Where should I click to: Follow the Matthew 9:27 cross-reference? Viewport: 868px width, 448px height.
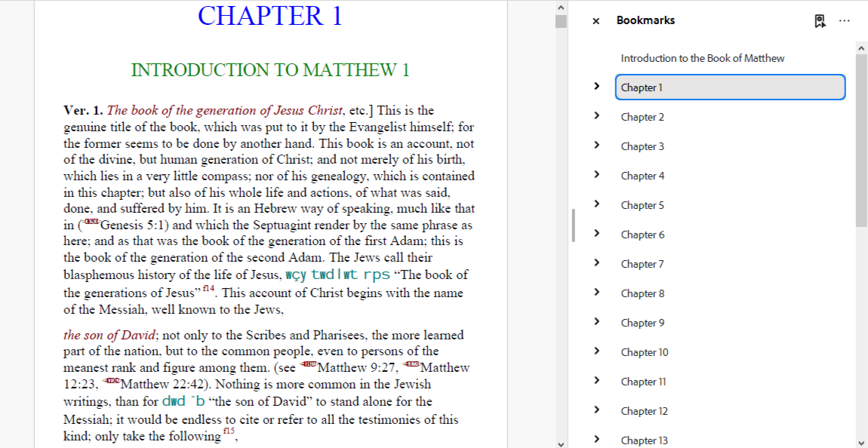pos(356,368)
